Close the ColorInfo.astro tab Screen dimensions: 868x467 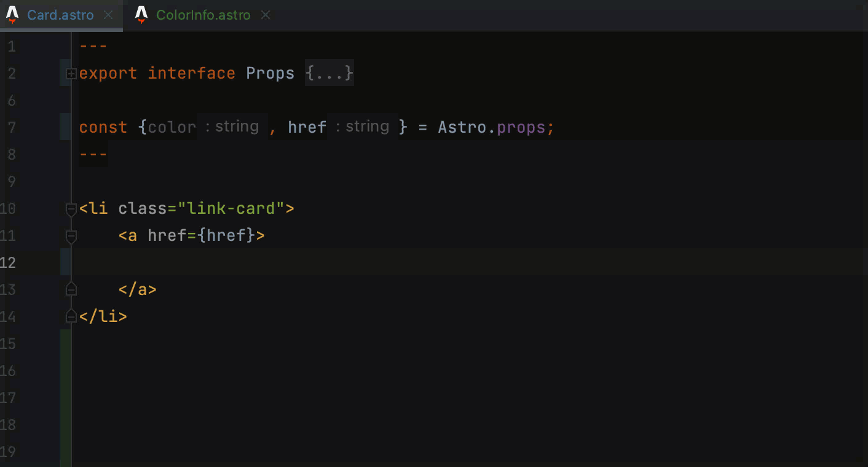coord(264,15)
